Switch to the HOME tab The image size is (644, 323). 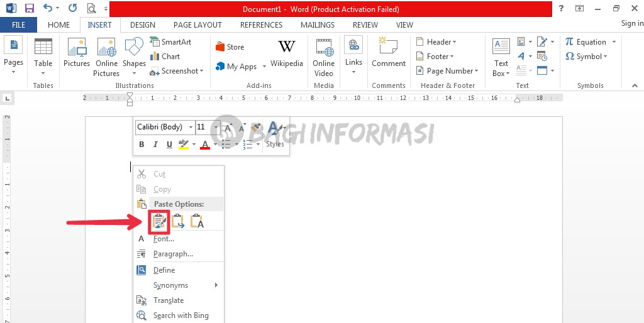(58, 25)
